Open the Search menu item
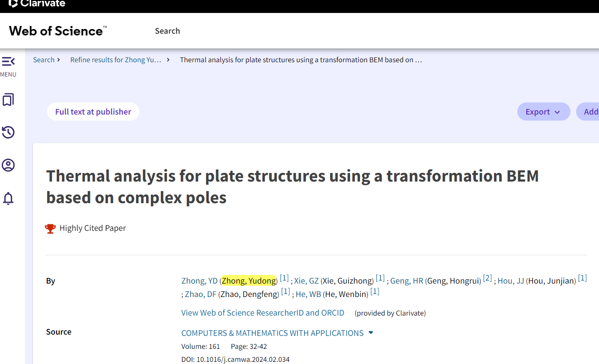Image resolution: width=599 pixels, height=364 pixels. point(167,31)
